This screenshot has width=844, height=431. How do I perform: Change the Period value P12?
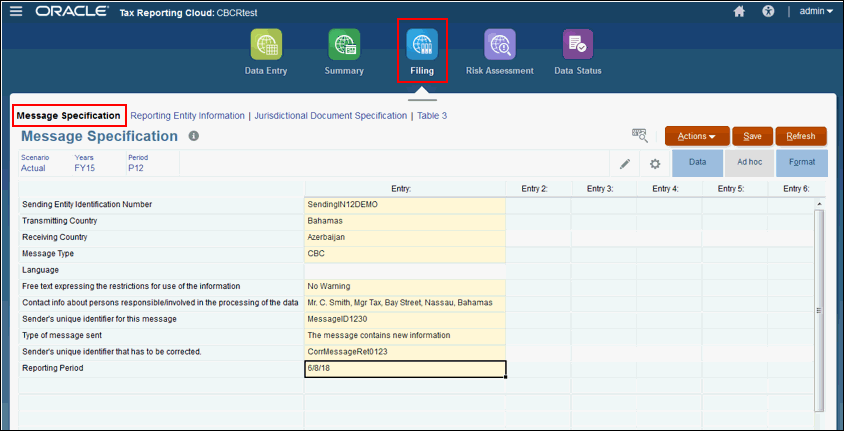point(136,168)
